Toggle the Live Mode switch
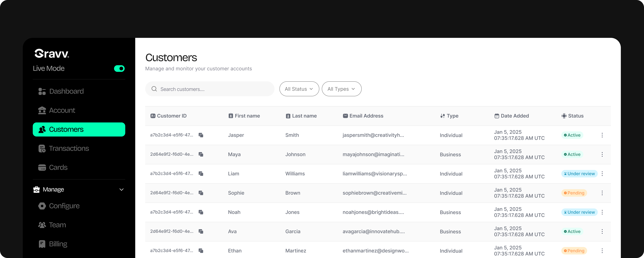The image size is (644, 258). 119,69
